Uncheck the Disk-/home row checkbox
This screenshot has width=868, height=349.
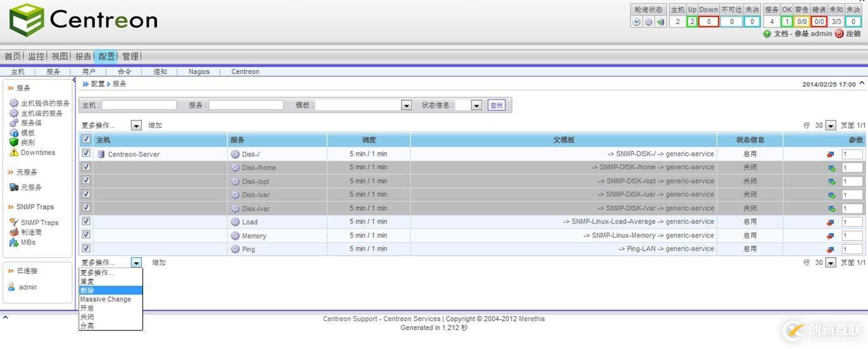tap(86, 167)
